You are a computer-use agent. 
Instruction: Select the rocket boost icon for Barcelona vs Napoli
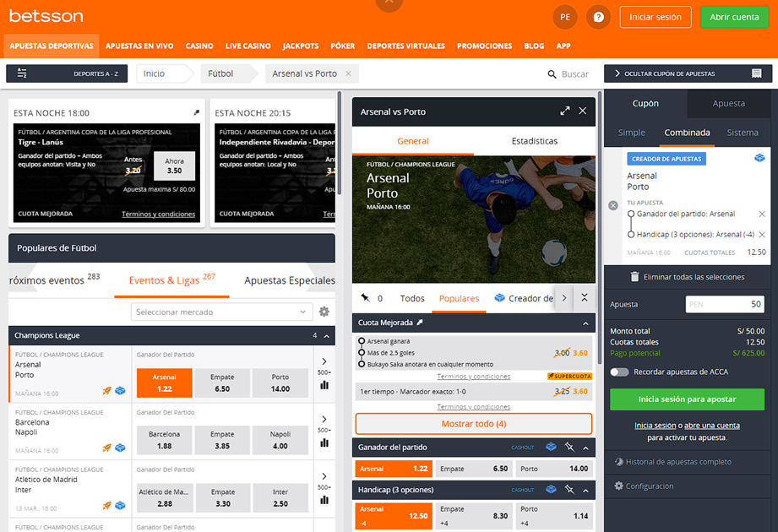(106, 447)
